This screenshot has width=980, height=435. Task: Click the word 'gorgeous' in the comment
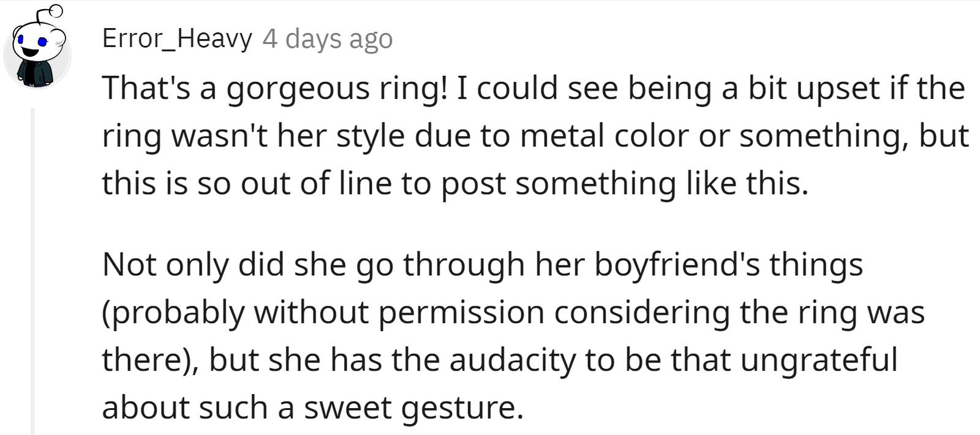click(298, 90)
